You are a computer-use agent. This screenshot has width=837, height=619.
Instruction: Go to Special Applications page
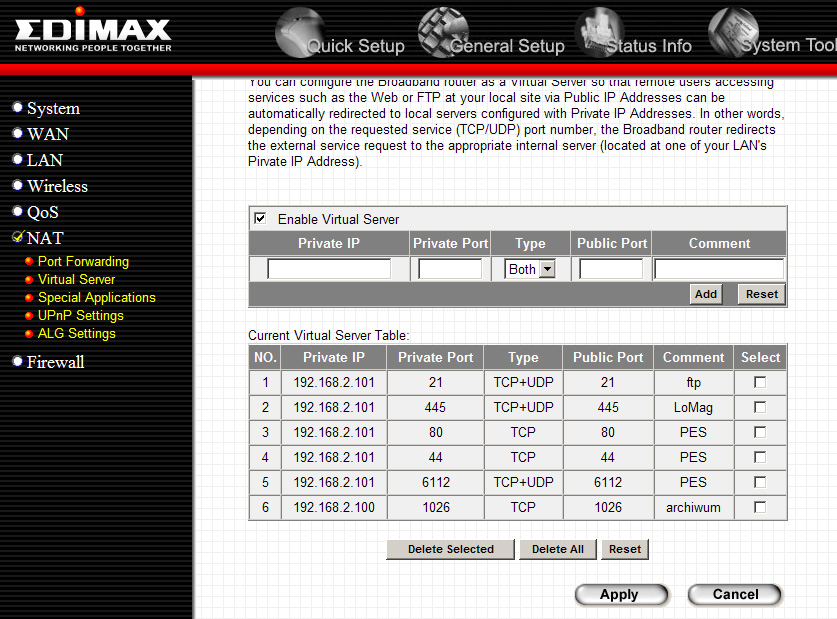[97, 298]
